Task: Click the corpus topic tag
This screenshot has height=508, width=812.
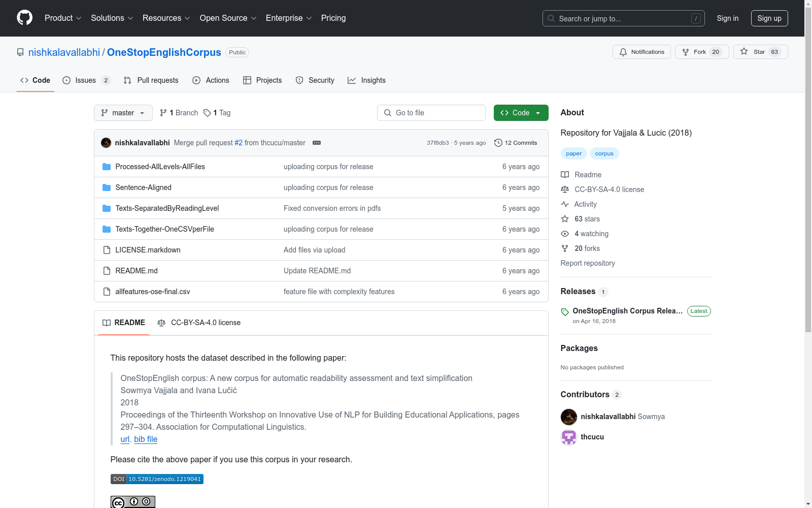Action: click(604, 153)
